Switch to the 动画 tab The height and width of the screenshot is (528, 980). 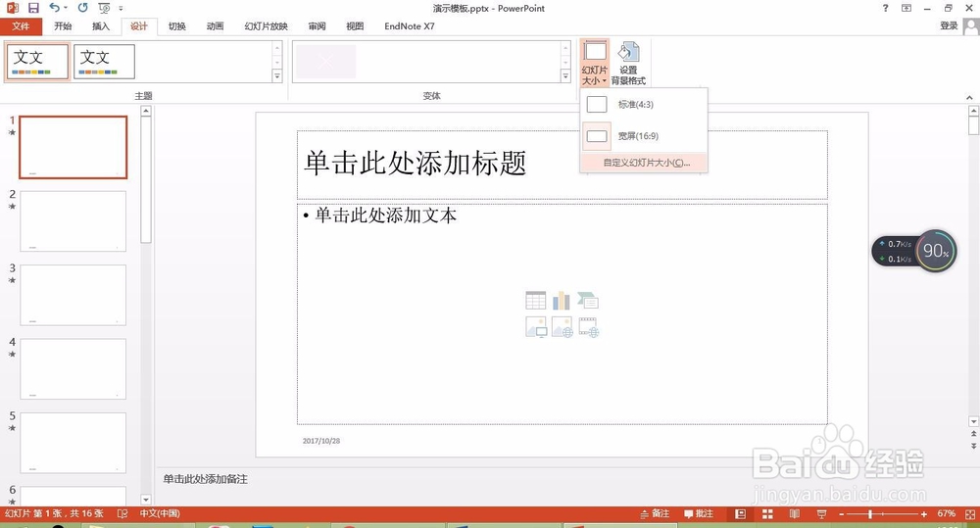[215, 26]
